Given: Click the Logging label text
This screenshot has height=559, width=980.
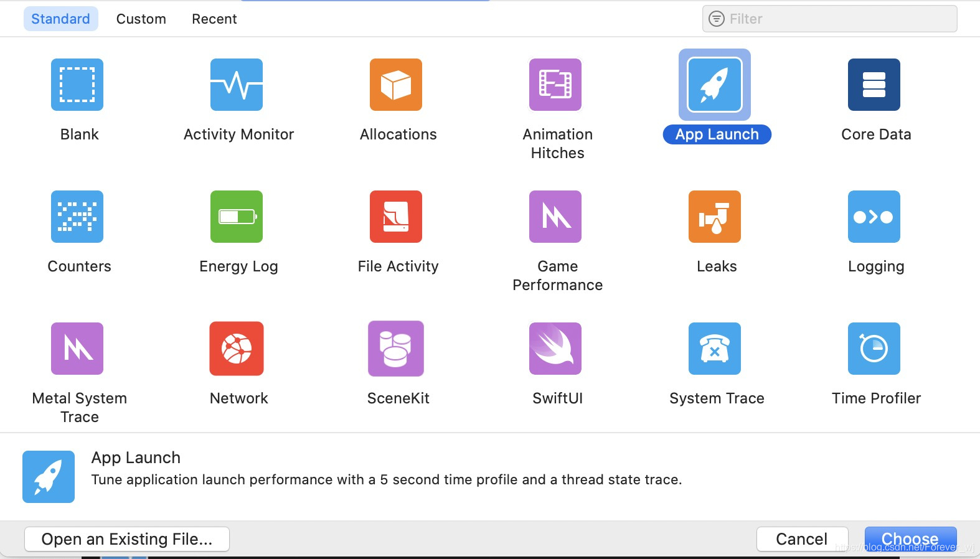Looking at the screenshot, I should (x=876, y=266).
